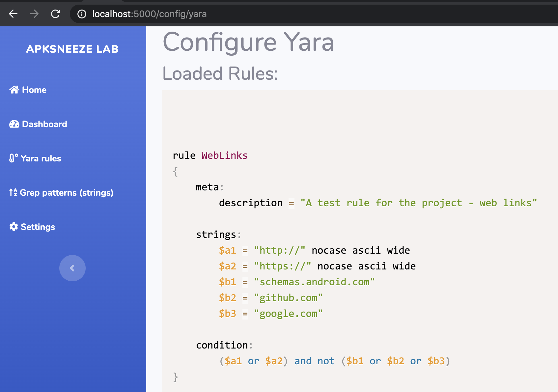
Task: Click the rule's closing curly brace
Action: point(176,377)
